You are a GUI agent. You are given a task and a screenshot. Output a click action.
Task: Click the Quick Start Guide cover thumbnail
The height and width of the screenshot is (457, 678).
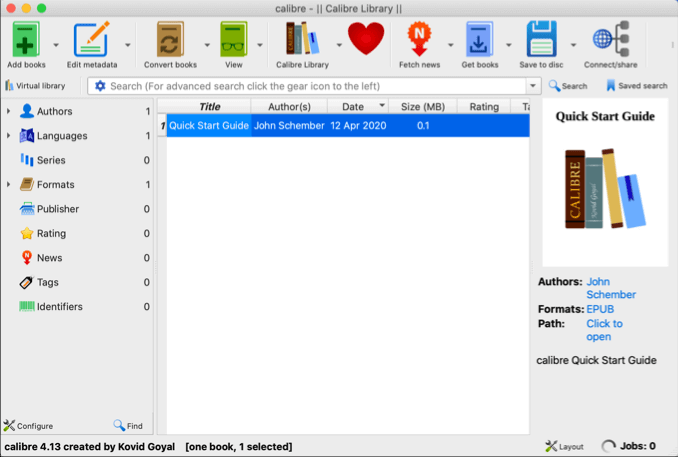coord(605,187)
